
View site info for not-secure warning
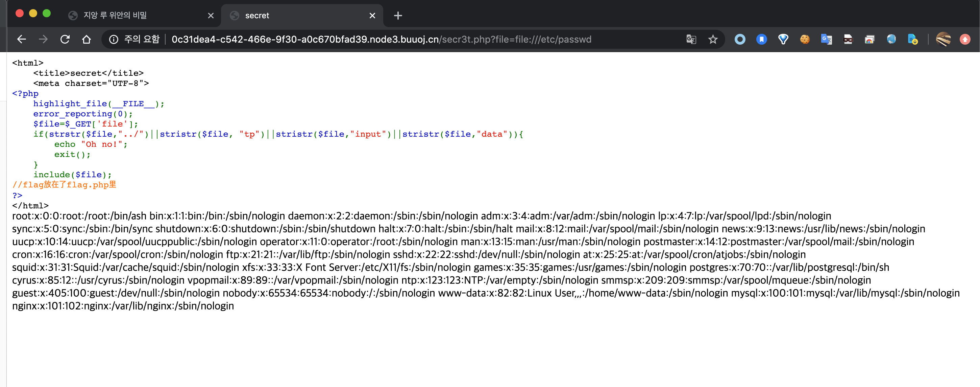[x=113, y=39]
